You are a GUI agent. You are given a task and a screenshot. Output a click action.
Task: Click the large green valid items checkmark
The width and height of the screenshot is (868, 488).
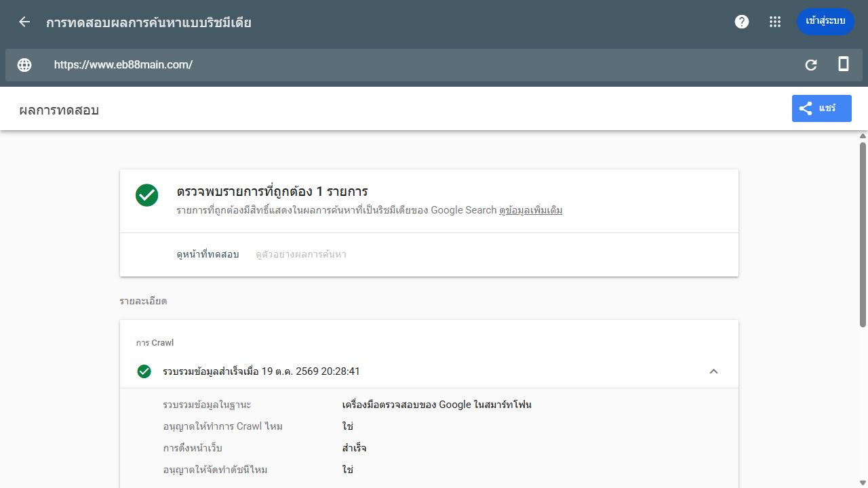(147, 195)
